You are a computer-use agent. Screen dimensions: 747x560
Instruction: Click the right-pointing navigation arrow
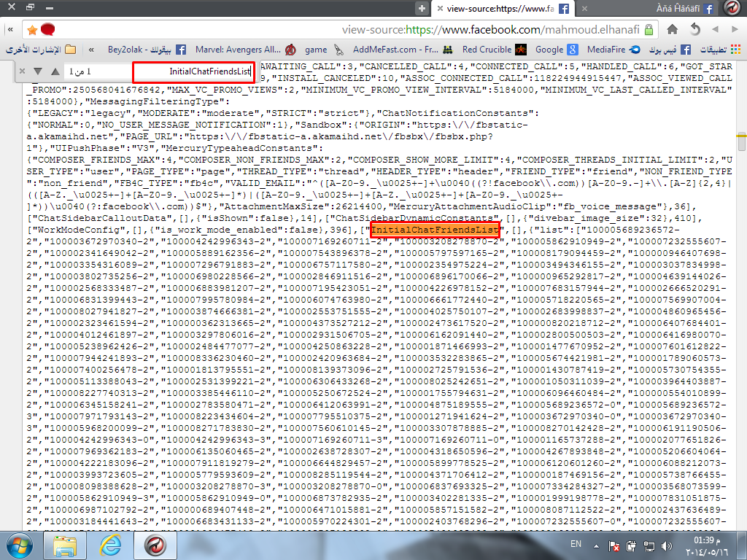[735, 29]
